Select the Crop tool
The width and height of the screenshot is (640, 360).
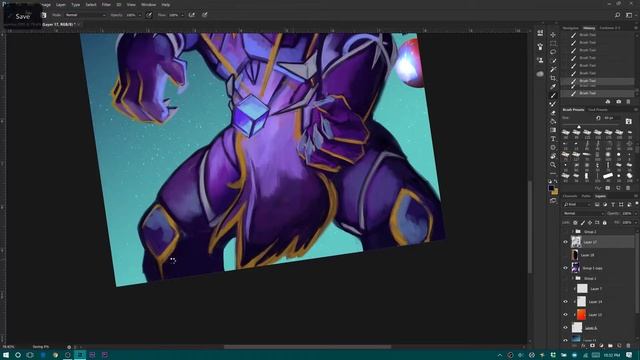[x=553, y=78]
